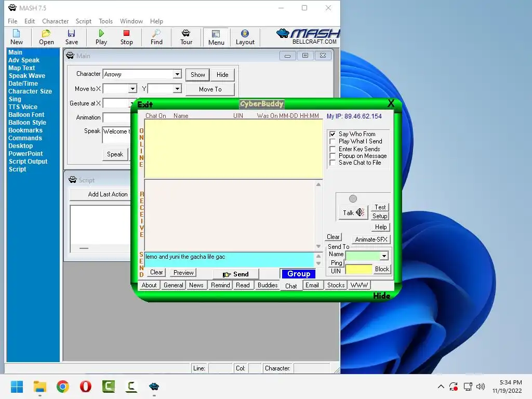532x399 pixels.
Task: Launch Opera browser from taskbar
Action: [86, 387]
